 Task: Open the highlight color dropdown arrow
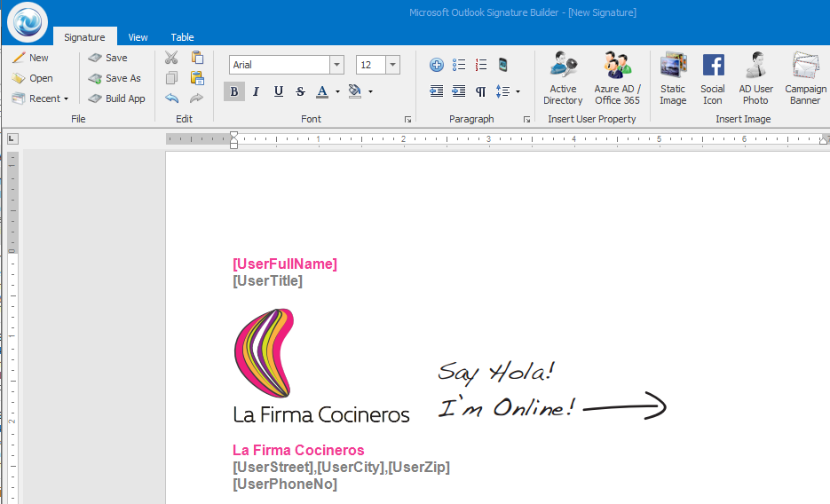click(370, 91)
